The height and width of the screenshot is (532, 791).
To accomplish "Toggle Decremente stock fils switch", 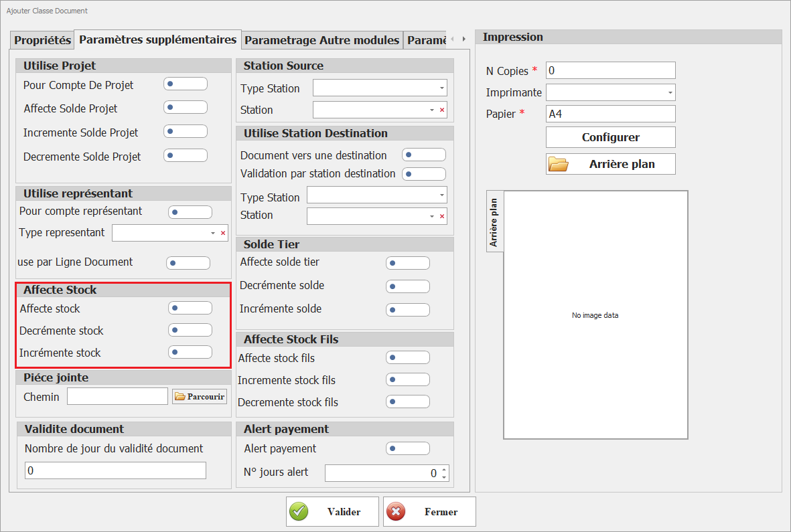I will (408, 402).
